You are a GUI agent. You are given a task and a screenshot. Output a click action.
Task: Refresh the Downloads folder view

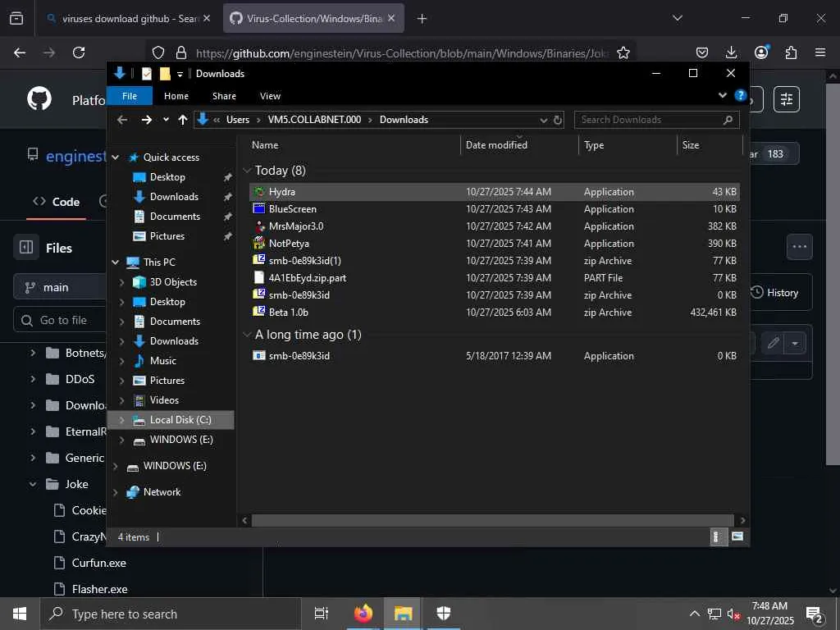(x=558, y=120)
